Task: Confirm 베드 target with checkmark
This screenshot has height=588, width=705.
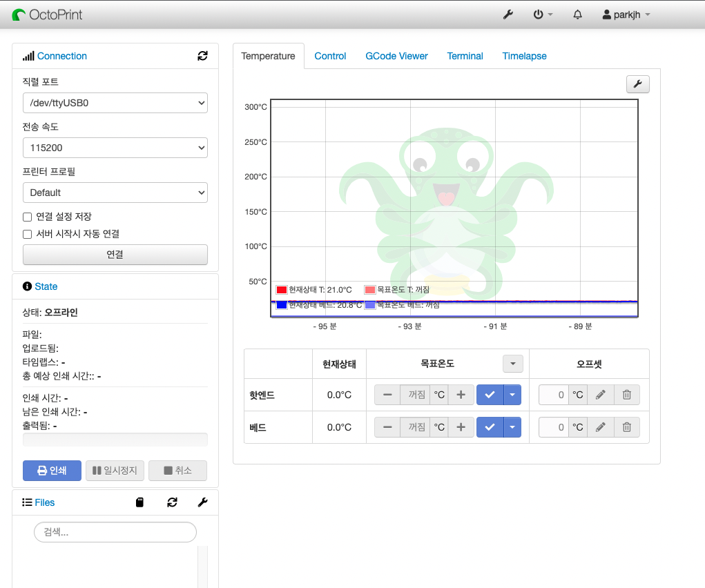Action: [x=490, y=427]
